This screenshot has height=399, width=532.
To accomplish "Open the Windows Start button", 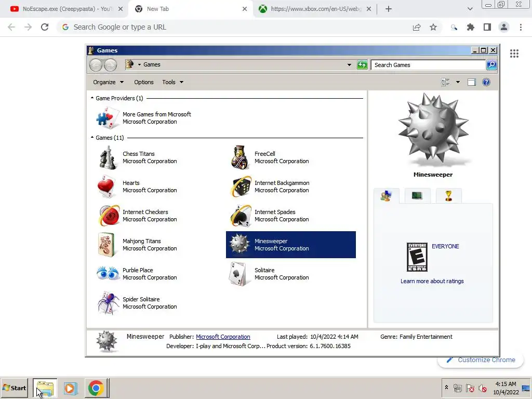I will [14, 388].
